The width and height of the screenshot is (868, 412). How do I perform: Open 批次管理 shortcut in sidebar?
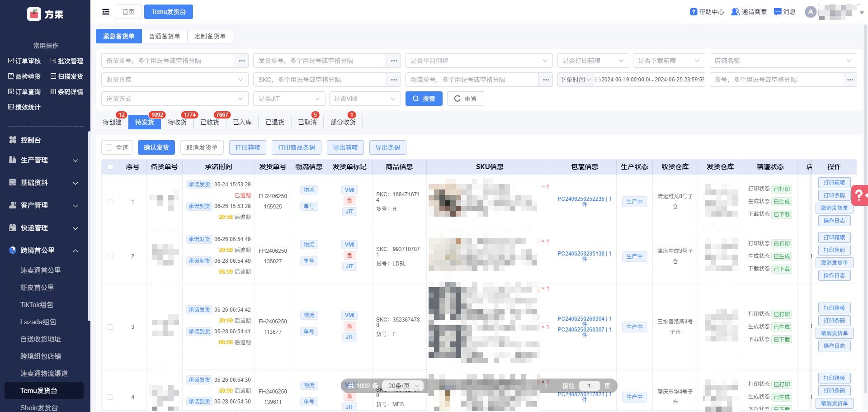[67, 61]
